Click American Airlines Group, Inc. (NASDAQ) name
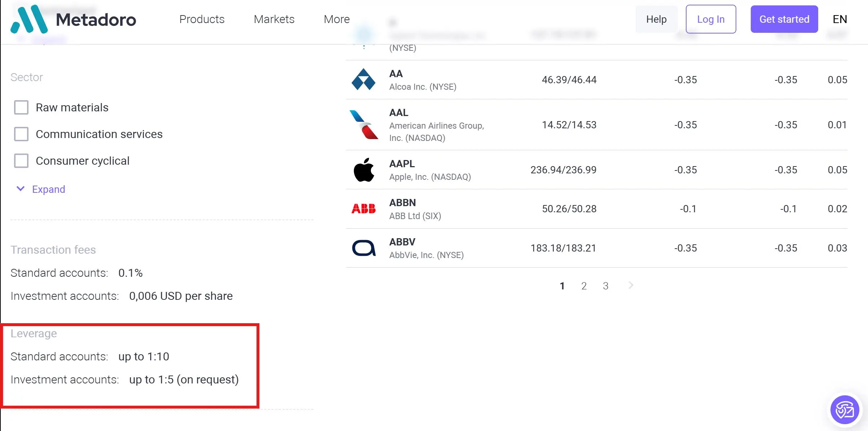868x431 pixels. coord(437,132)
